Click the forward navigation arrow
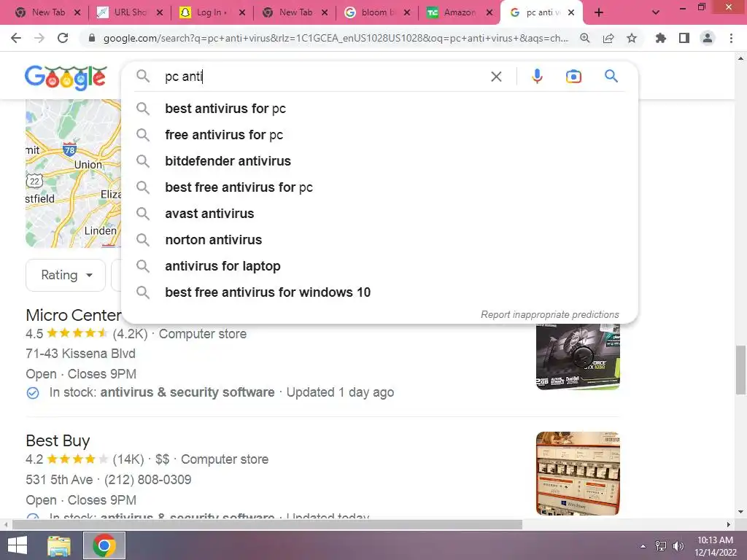 click(39, 38)
